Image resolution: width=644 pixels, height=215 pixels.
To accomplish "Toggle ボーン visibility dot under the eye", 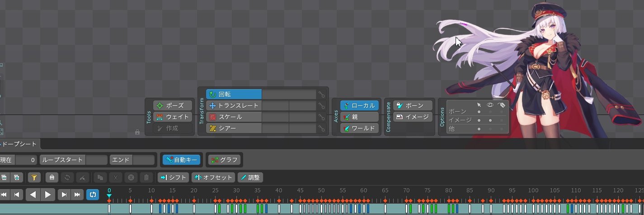I will tap(490, 112).
